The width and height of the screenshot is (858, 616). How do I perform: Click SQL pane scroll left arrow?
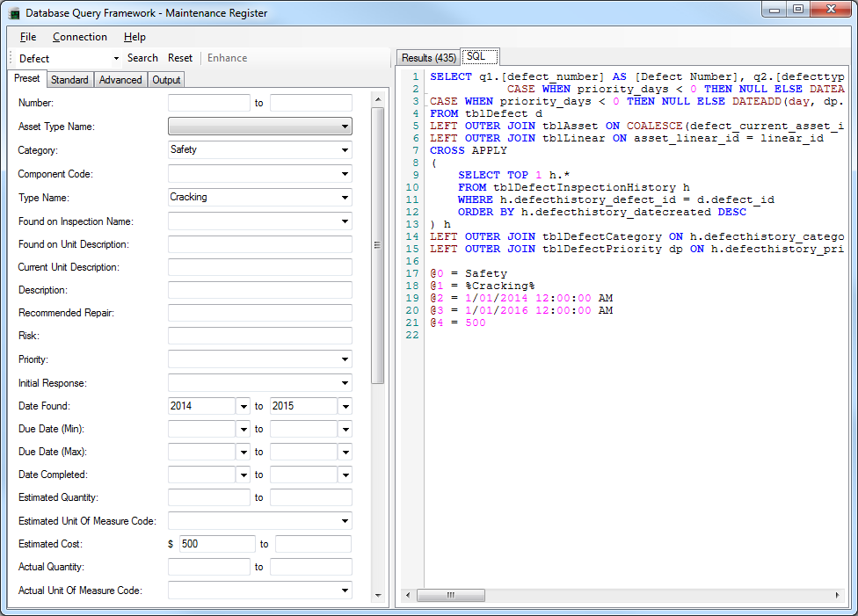point(408,595)
